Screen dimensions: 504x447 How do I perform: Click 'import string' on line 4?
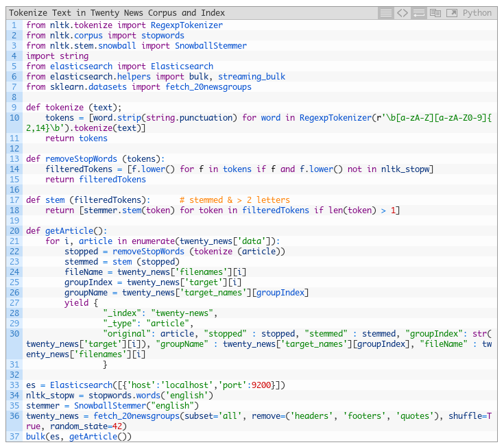point(57,56)
